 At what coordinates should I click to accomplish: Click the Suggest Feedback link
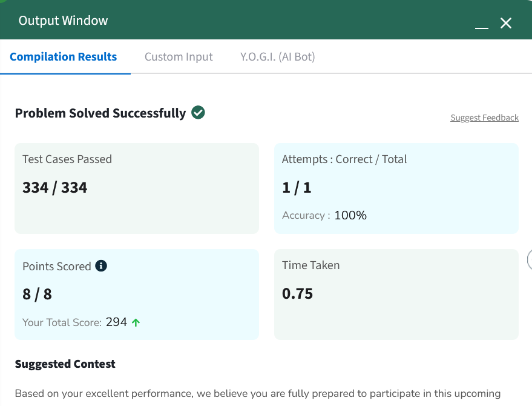(x=485, y=118)
